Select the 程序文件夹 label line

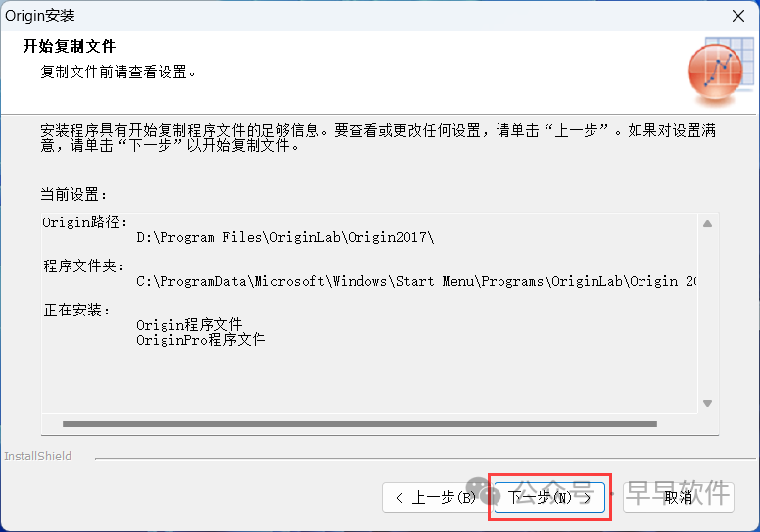point(84,266)
